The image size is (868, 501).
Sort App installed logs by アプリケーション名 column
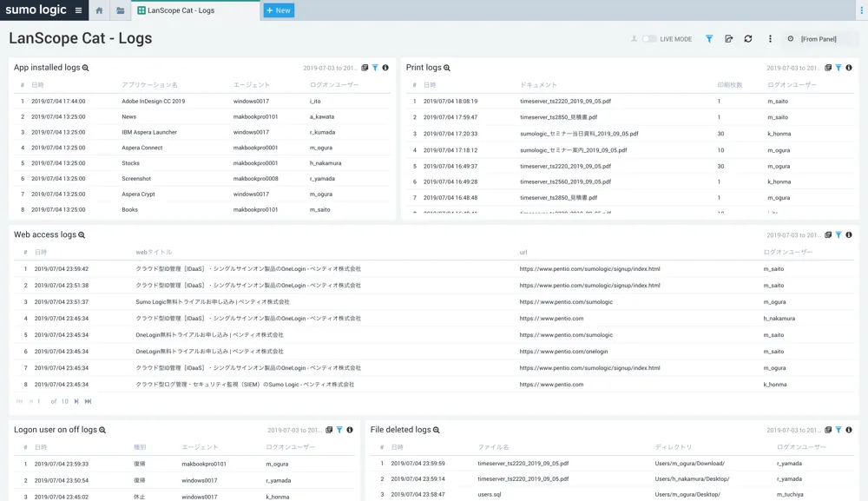pos(149,85)
